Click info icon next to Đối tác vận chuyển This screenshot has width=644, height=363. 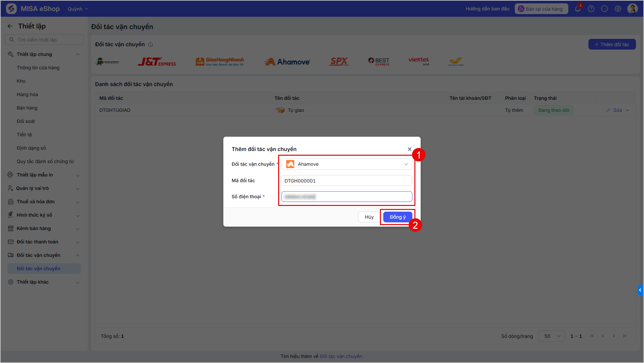coord(151,45)
